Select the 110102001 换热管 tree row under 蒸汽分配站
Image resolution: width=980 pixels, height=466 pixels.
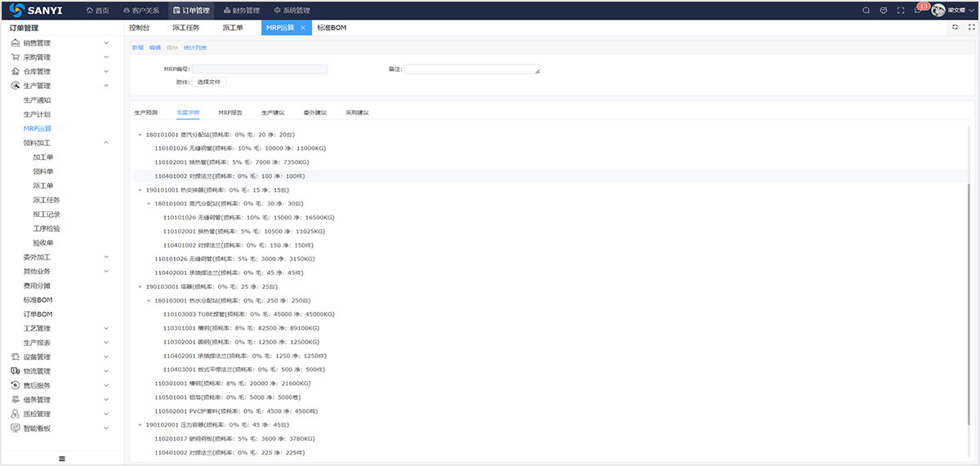tap(212, 162)
